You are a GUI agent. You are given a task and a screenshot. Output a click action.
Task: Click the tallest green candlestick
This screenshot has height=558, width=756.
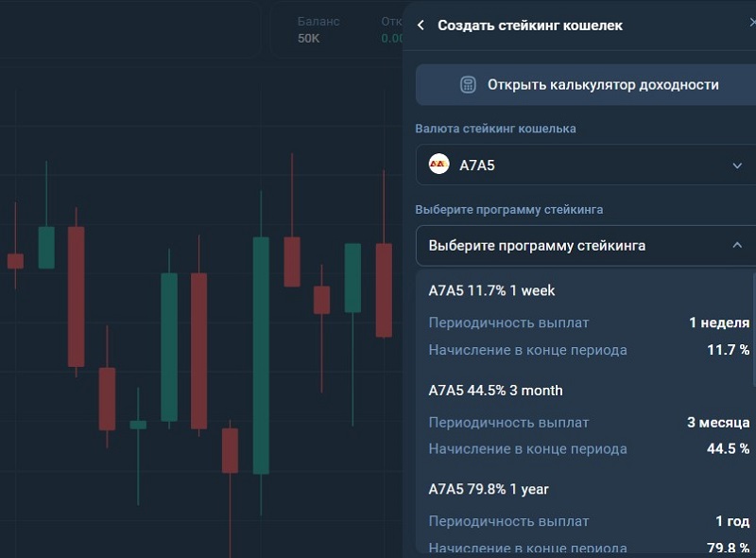261,356
